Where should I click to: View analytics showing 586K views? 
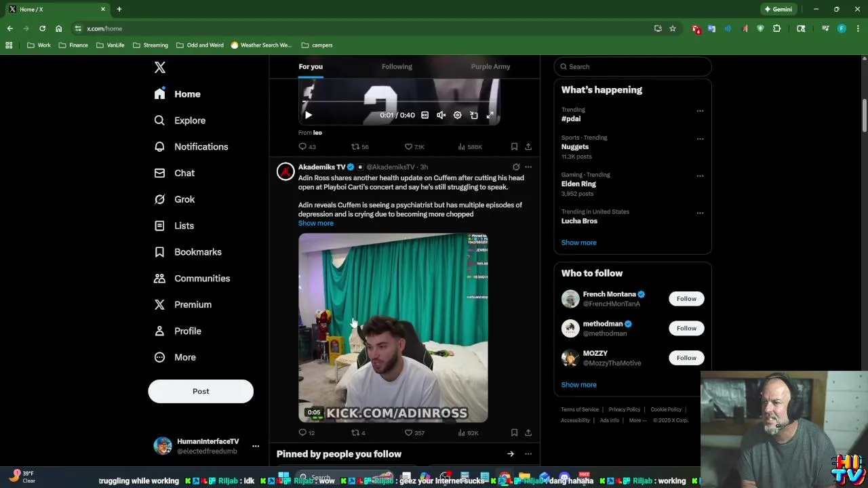(x=470, y=146)
